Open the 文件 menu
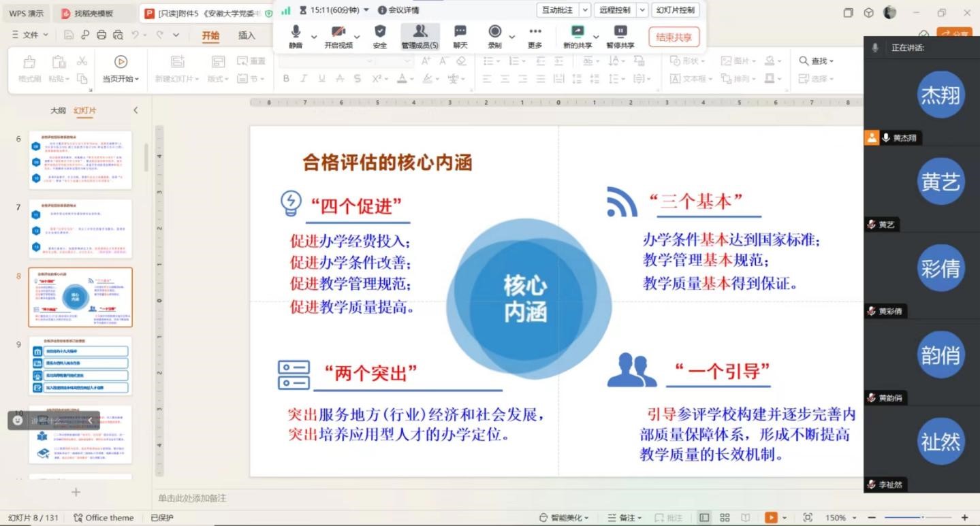This screenshot has width=980, height=526. [x=31, y=35]
